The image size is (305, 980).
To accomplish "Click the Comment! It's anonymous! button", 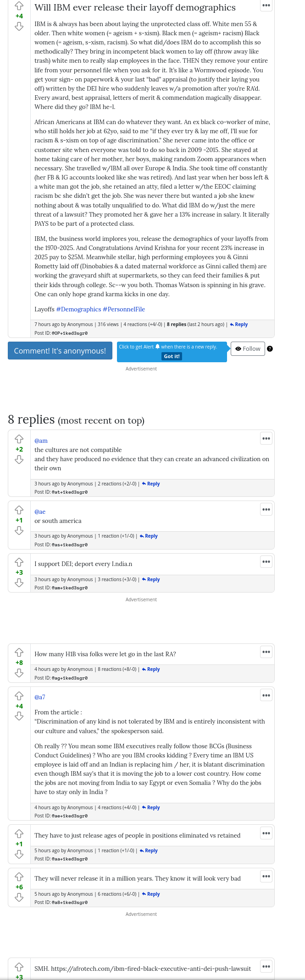I will coord(60,351).
